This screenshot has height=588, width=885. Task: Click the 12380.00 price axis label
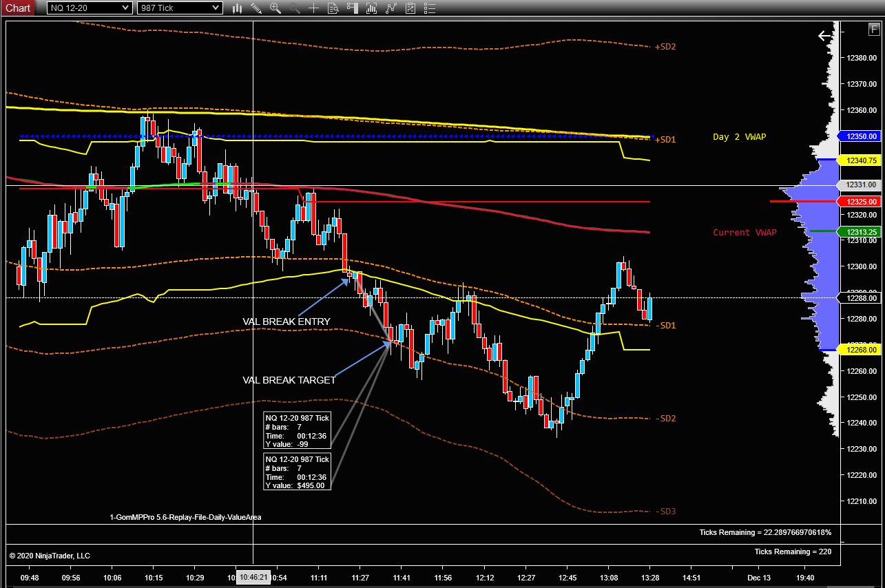point(862,58)
